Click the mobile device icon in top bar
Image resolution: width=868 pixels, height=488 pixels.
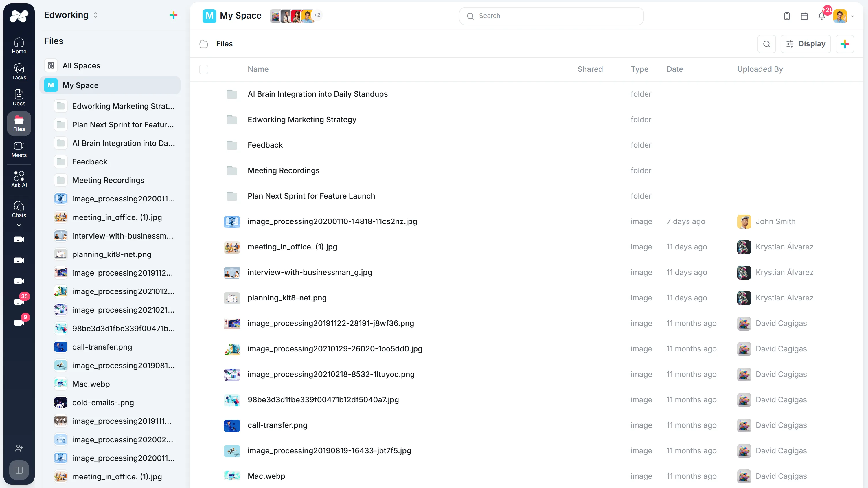[787, 16]
